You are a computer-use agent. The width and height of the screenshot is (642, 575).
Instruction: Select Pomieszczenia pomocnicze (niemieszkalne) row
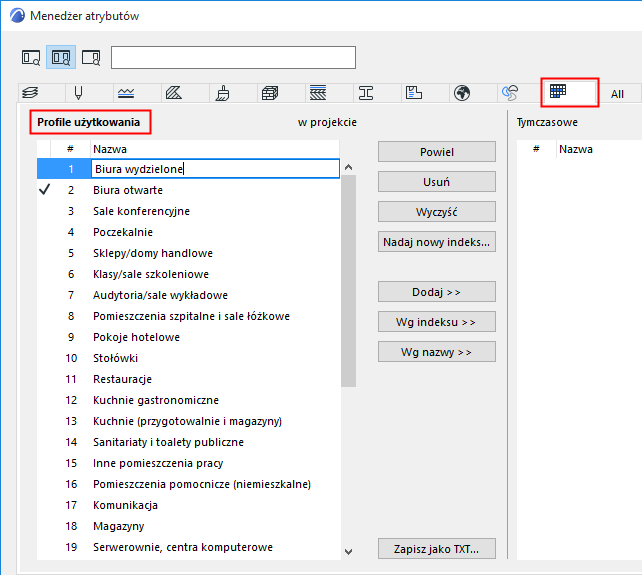point(188,484)
